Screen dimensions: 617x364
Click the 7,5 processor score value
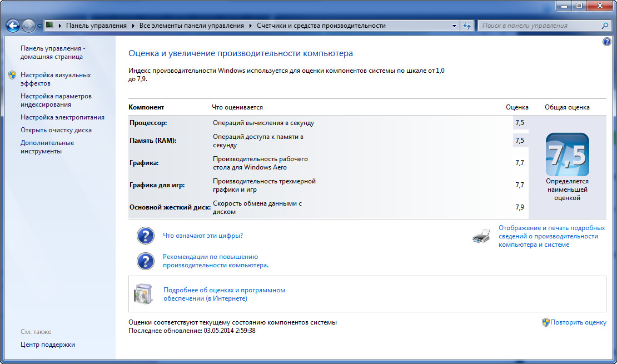click(x=519, y=123)
